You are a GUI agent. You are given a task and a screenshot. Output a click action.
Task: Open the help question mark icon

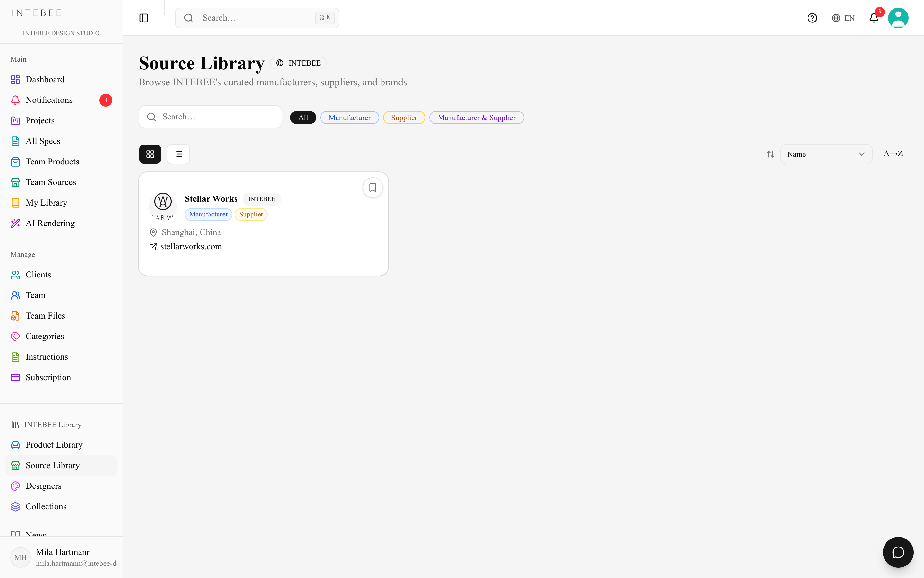(x=812, y=18)
